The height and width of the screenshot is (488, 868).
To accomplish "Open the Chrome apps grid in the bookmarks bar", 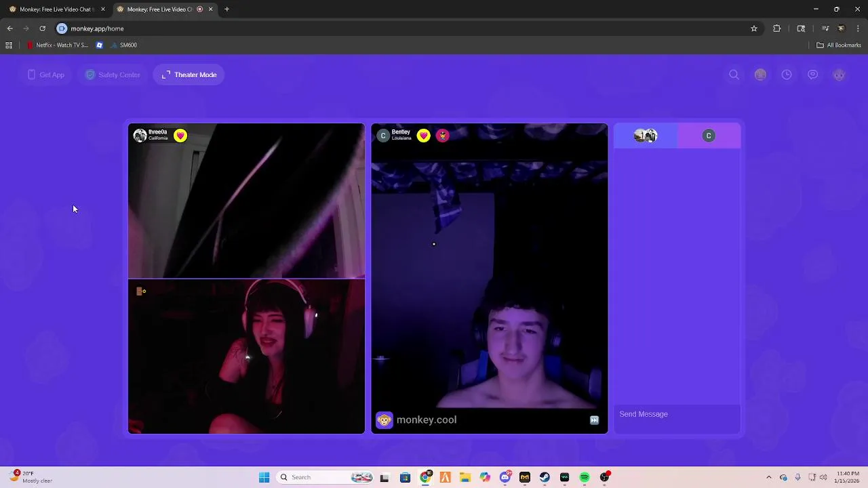I will coord(9,45).
